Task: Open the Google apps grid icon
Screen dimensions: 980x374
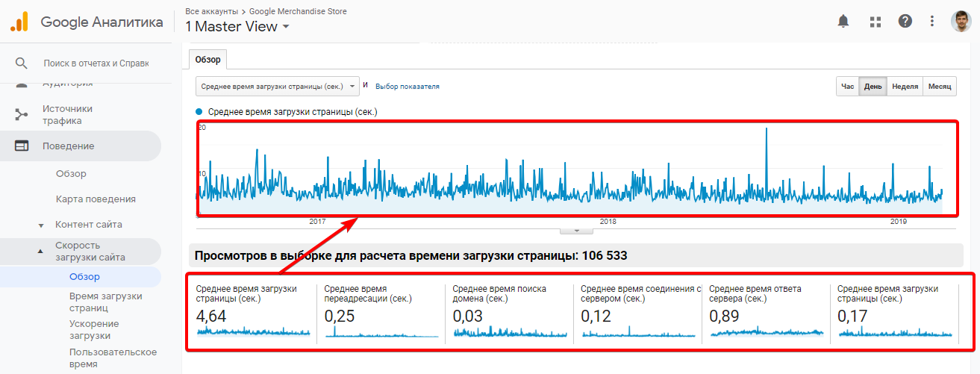Action: click(876, 22)
